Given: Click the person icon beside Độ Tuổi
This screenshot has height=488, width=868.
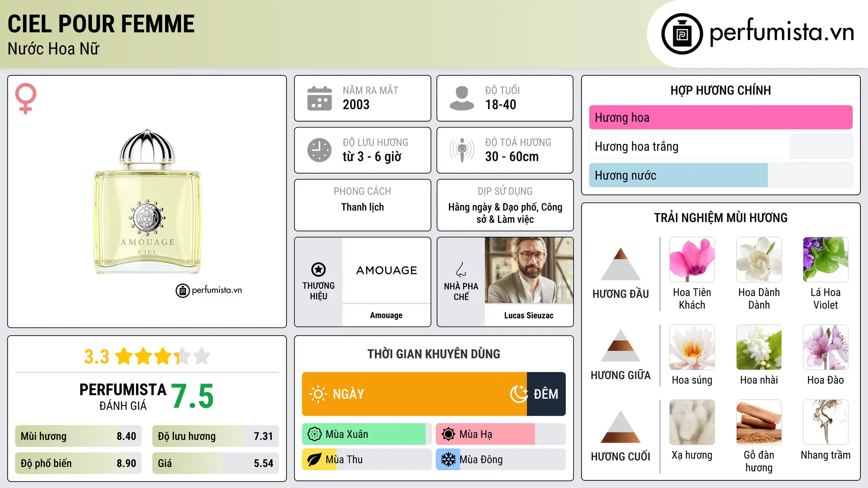Looking at the screenshot, I should [462, 98].
